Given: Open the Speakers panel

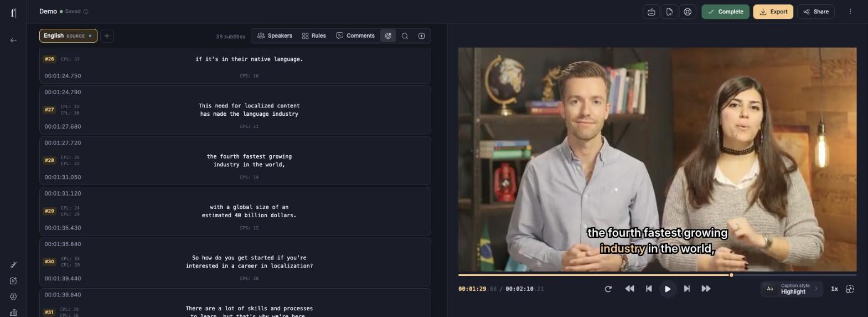Looking at the screenshot, I should (x=275, y=36).
